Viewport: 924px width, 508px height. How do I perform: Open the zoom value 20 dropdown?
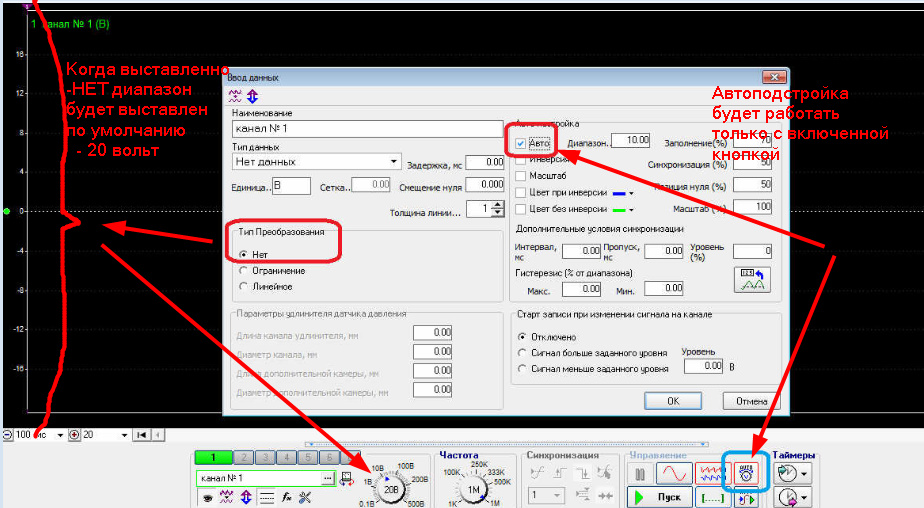[x=124, y=435]
